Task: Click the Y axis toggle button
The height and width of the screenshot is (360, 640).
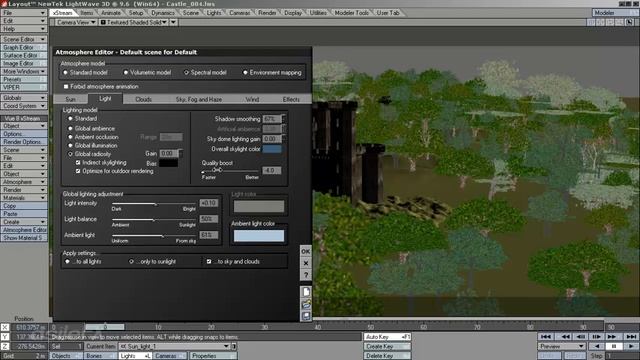Action: [x=5, y=337]
